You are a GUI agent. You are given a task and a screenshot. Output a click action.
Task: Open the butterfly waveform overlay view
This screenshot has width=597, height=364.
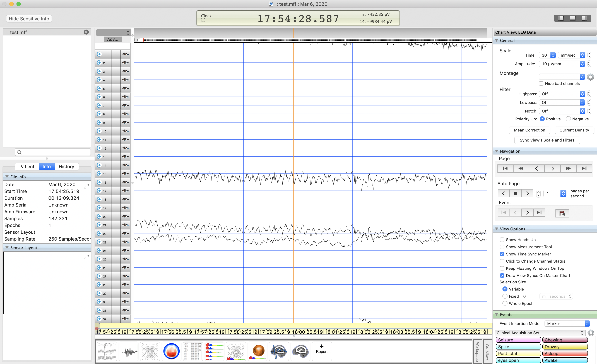(x=128, y=351)
